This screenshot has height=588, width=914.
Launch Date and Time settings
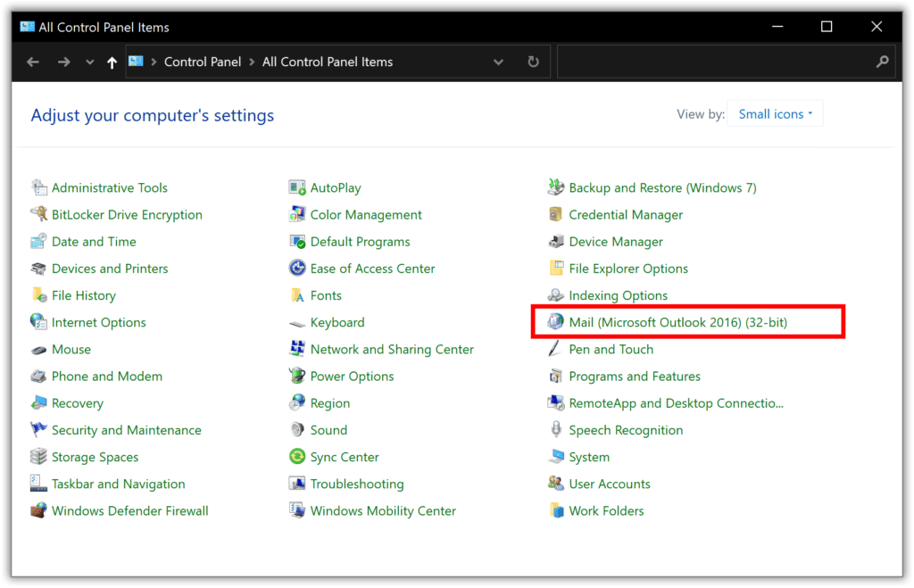94,241
